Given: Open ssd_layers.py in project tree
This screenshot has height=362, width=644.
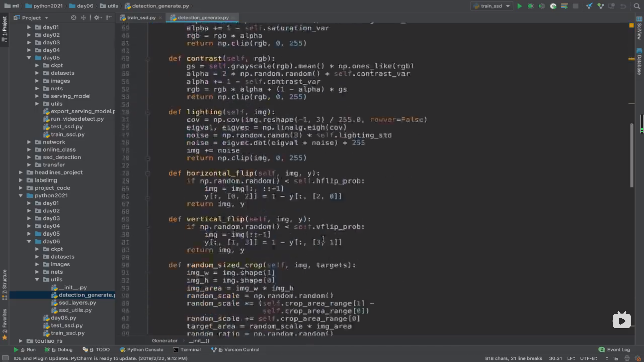Looking at the screenshot, I should [x=74, y=303].
